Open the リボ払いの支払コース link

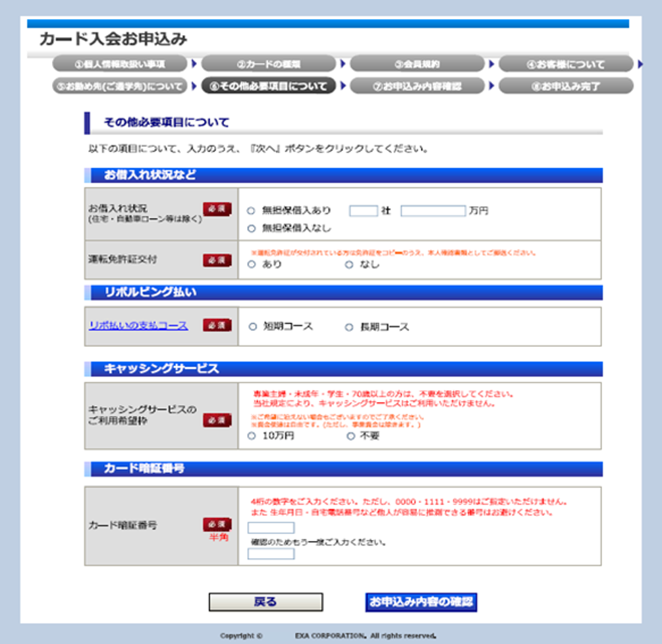click(138, 326)
